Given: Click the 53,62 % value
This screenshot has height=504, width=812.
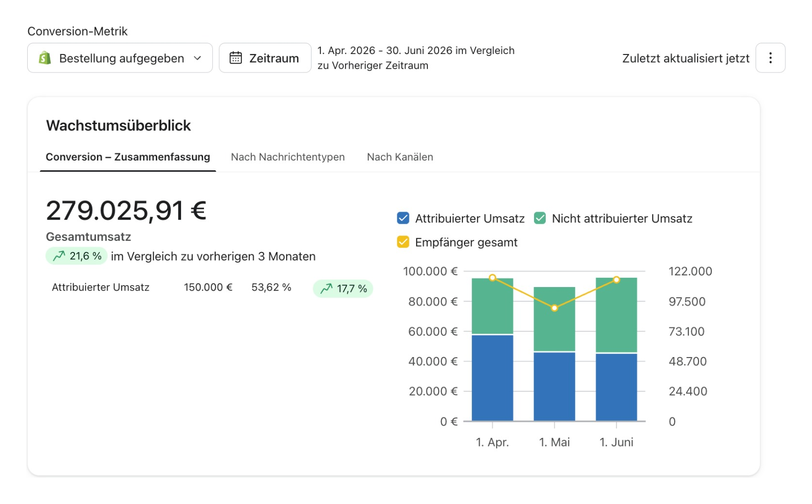Looking at the screenshot, I should click(x=271, y=288).
